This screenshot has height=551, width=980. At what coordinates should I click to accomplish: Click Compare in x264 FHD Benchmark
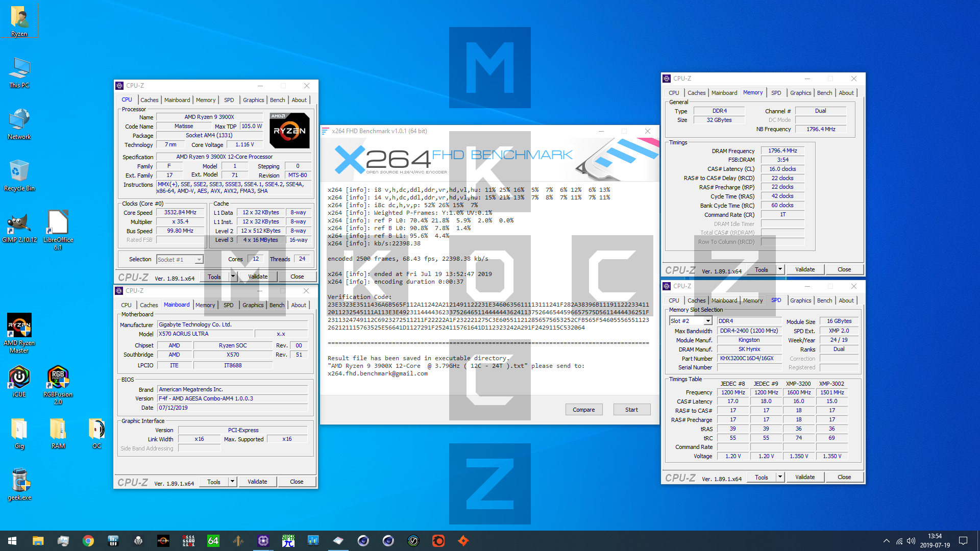tap(584, 410)
